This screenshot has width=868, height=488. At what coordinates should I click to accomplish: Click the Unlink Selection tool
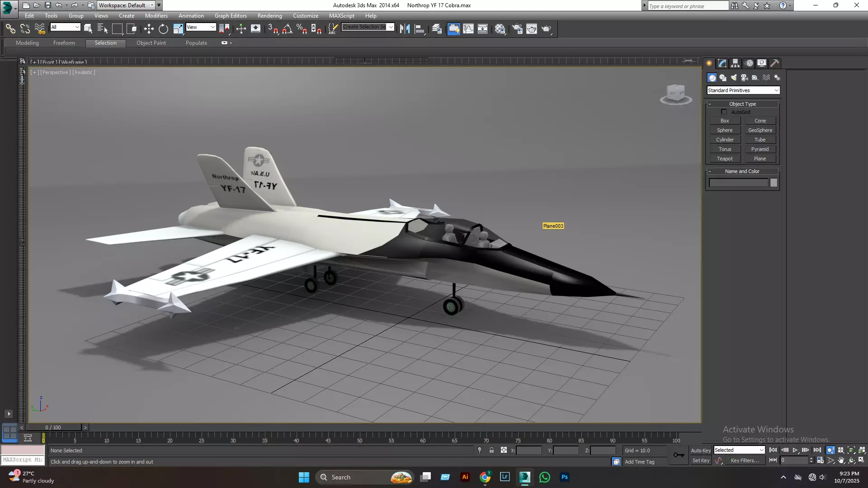tap(25, 29)
